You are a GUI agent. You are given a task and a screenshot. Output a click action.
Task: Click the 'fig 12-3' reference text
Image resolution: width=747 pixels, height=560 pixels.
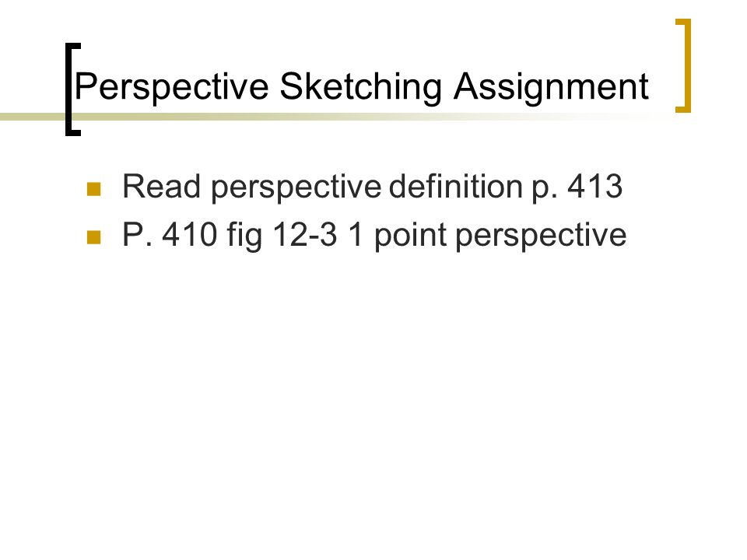[282, 235]
